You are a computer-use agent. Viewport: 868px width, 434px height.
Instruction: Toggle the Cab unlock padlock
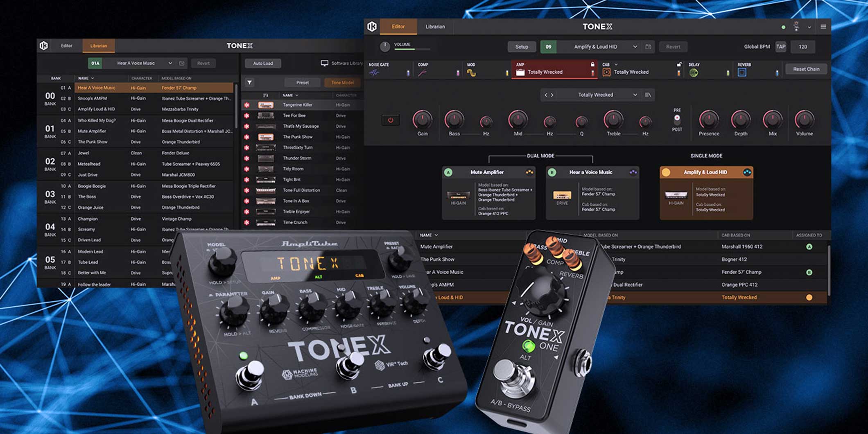pos(679,64)
